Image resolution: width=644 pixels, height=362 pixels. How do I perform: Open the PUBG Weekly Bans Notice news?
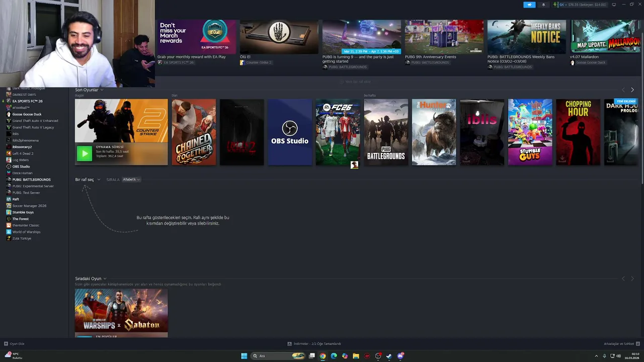tap(527, 44)
